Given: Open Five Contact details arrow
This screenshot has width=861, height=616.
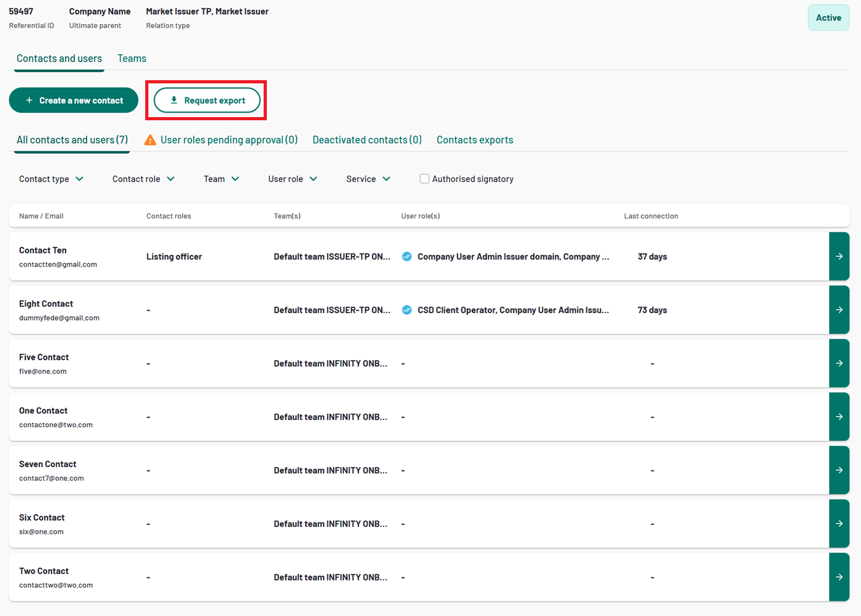Looking at the screenshot, I should [x=839, y=363].
